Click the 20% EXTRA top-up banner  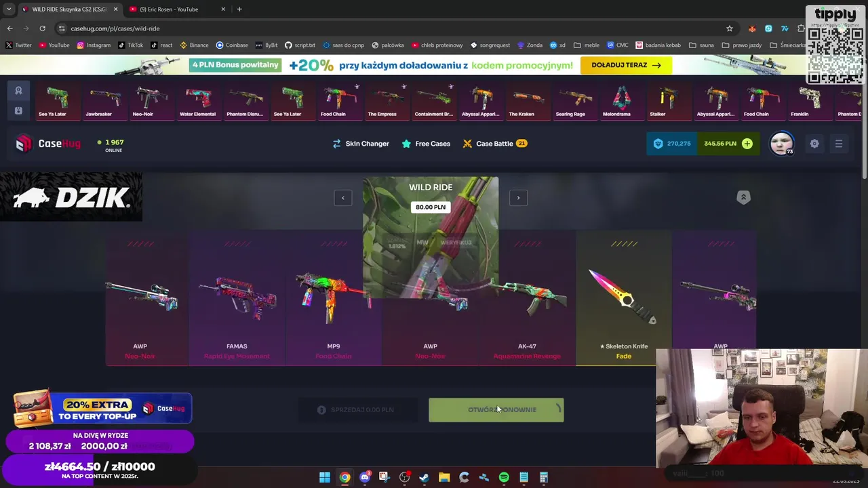click(x=102, y=407)
